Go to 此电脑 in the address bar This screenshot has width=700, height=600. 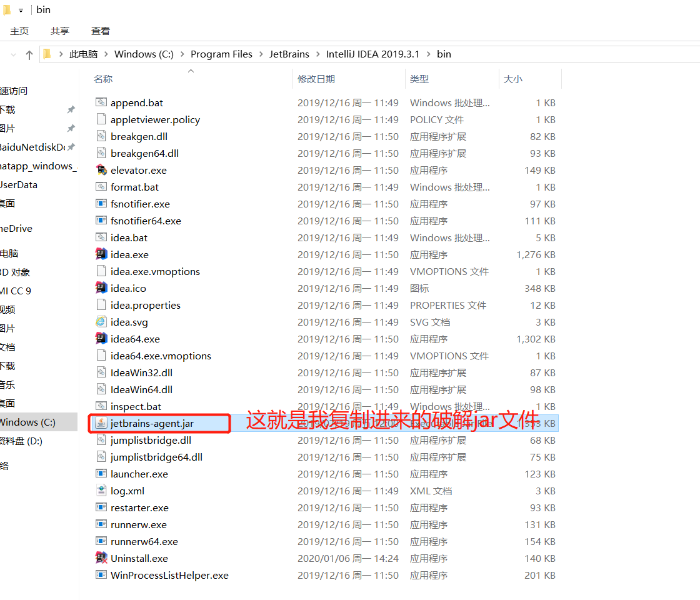point(84,54)
